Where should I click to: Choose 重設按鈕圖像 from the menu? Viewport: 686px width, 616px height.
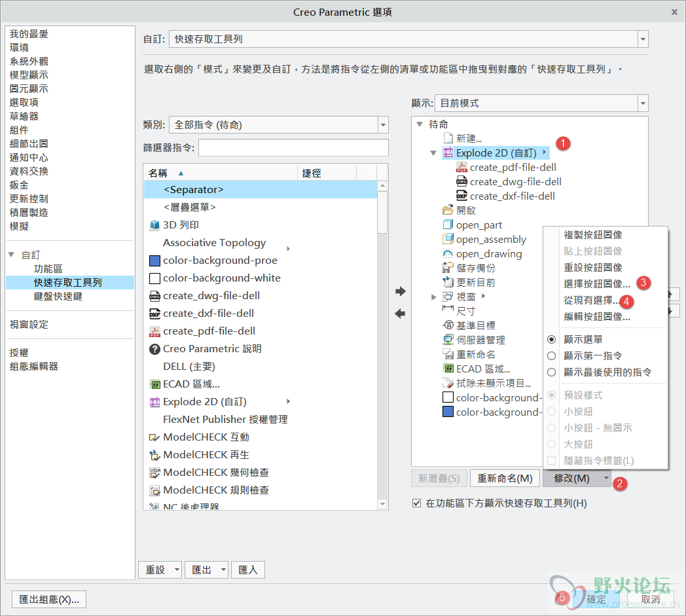(x=593, y=267)
